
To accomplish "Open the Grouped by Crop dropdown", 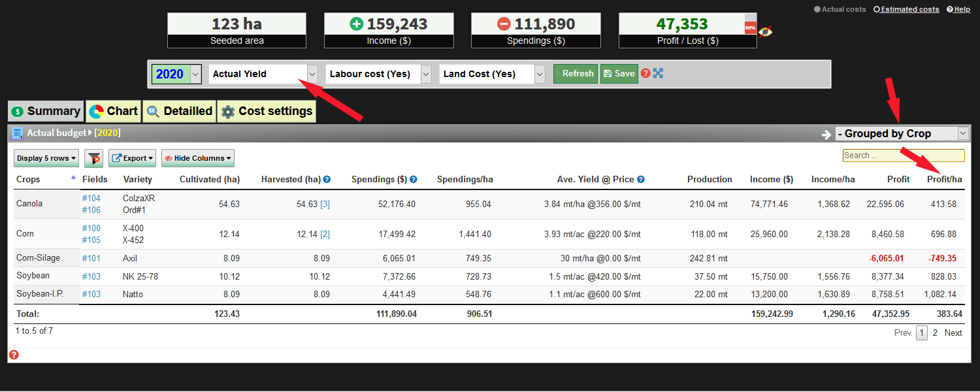I will tap(902, 133).
